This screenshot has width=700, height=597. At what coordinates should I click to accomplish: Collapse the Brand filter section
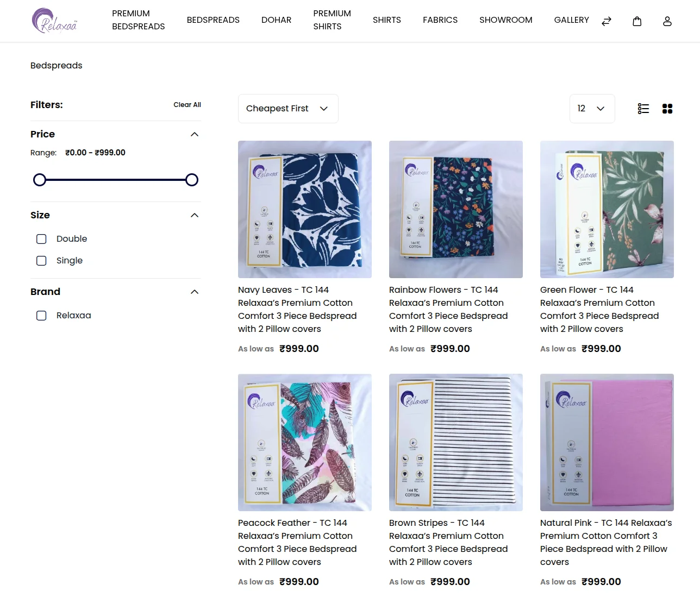coord(195,292)
